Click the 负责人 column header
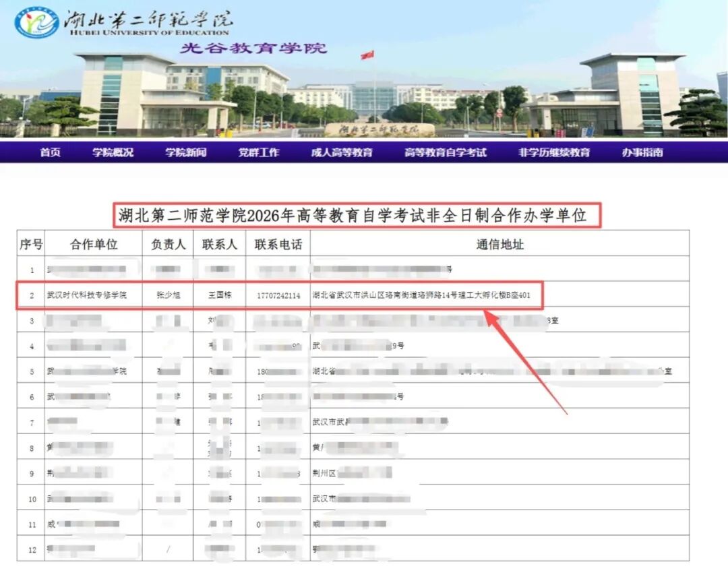Image resolution: width=728 pixels, height=583 pixels. [168, 244]
